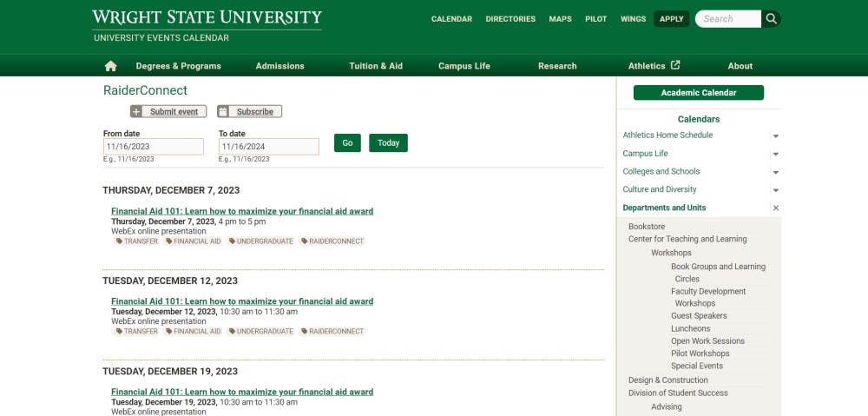
Task: Open the Admissions menu
Action: pyautogui.click(x=279, y=66)
